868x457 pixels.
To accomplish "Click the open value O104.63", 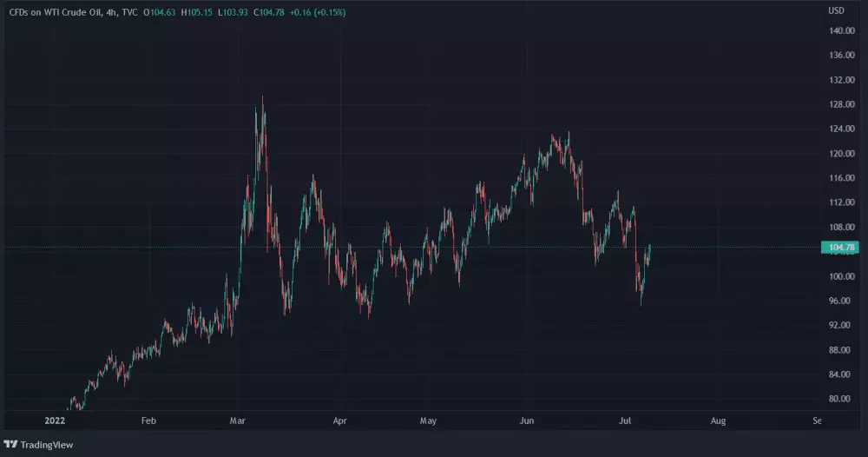I will click(x=158, y=10).
